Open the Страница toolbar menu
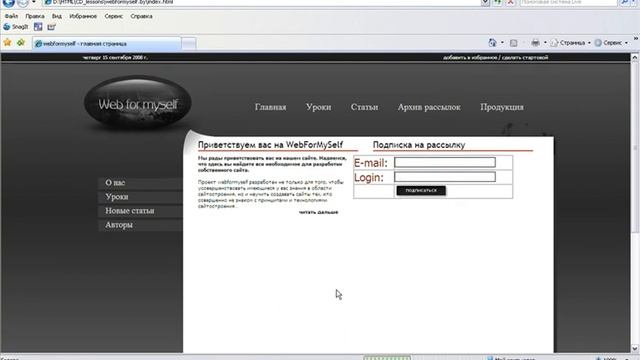 [x=570, y=42]
